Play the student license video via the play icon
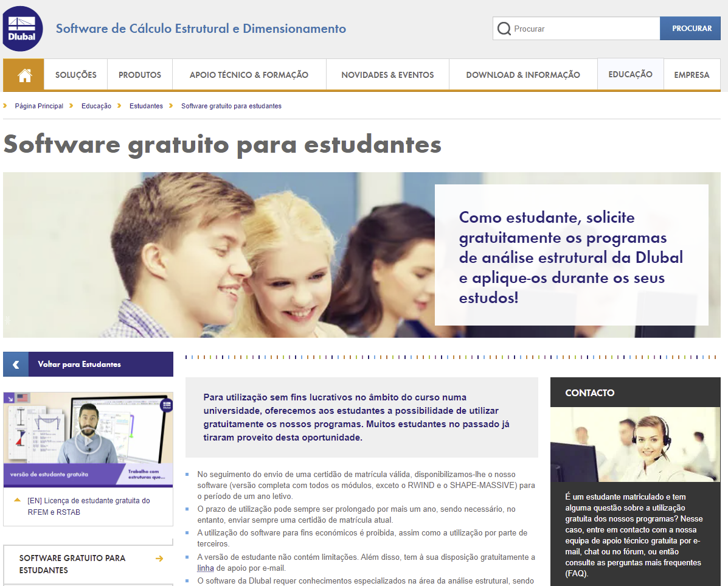 pyautogui.click(x=88, y=440)
